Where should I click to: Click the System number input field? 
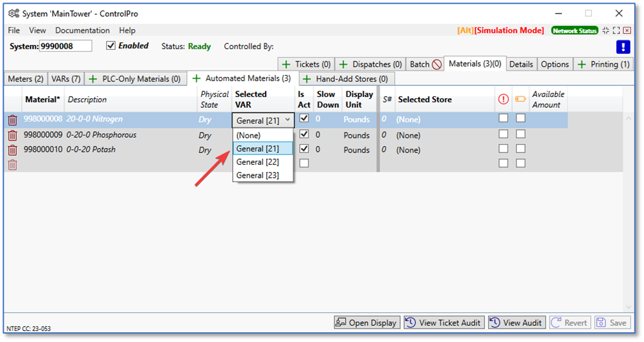point(65,46)
